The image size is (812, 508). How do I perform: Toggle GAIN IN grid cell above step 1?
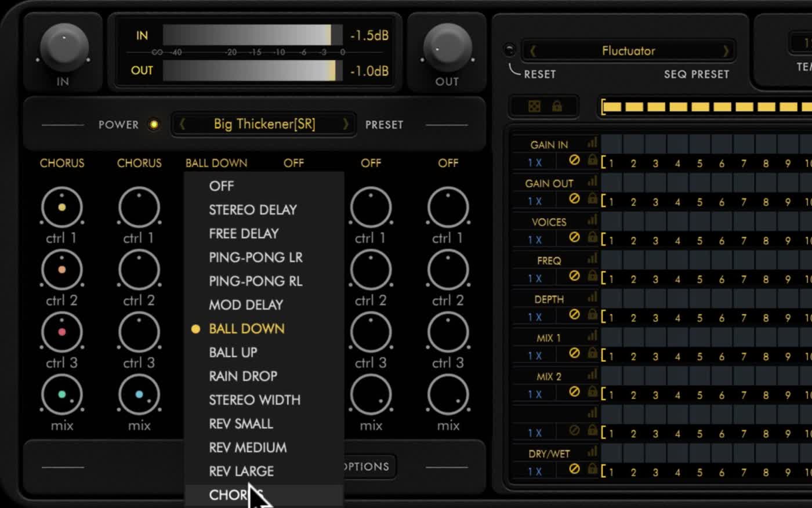[611, 143]
